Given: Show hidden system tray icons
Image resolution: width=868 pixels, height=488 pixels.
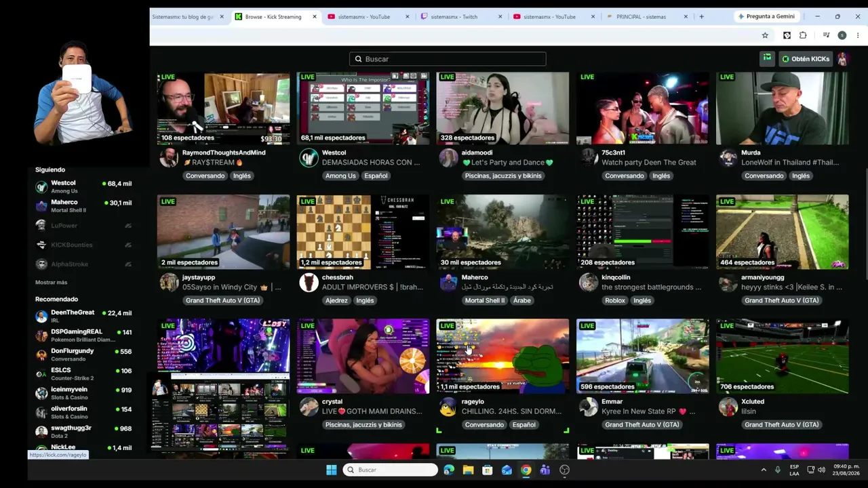Looking at the screenshot, I should (764, 470).
